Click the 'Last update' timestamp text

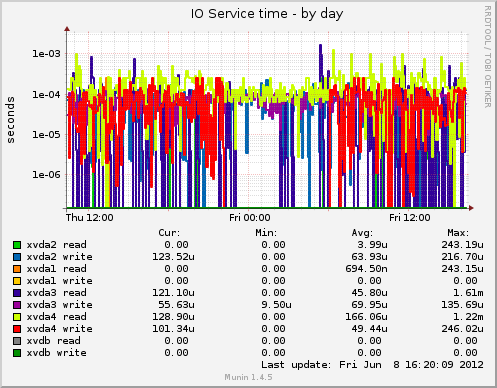point(372,365)
